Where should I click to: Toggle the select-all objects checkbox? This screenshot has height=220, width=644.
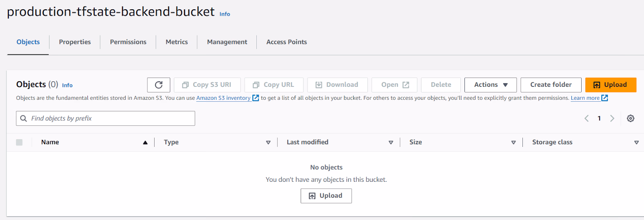click(x=19, y=142)
